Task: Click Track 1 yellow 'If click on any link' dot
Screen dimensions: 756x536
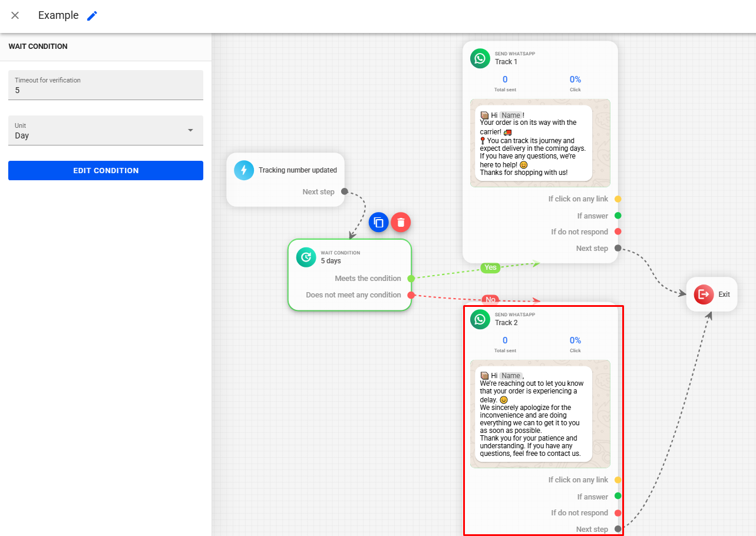Action: pyautogui.click(x=618, y=199)
